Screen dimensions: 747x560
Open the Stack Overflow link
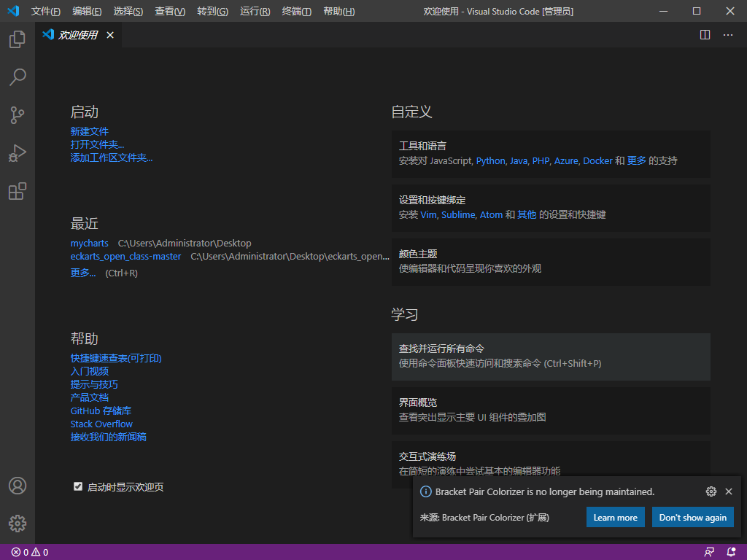click(101, 424)
